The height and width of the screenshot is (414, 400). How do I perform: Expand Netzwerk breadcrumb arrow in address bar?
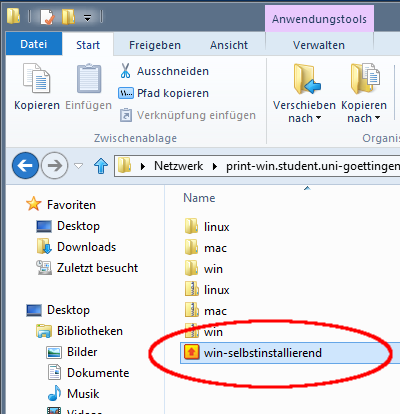point(215,166)
